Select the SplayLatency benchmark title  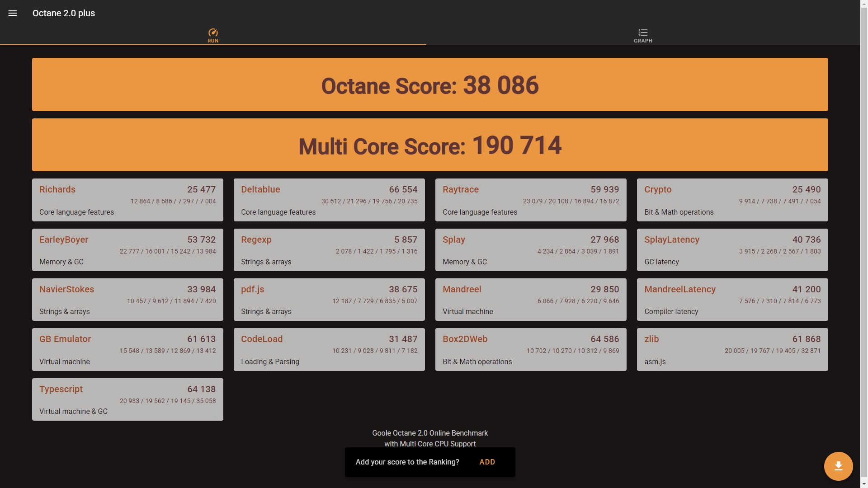click(x=672, y=239)
